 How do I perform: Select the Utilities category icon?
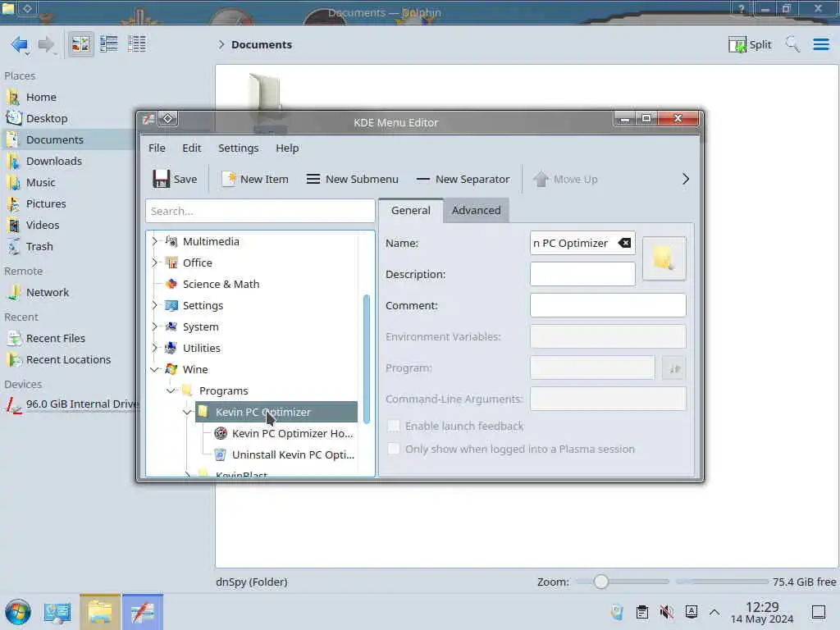(x=171, y=348)
